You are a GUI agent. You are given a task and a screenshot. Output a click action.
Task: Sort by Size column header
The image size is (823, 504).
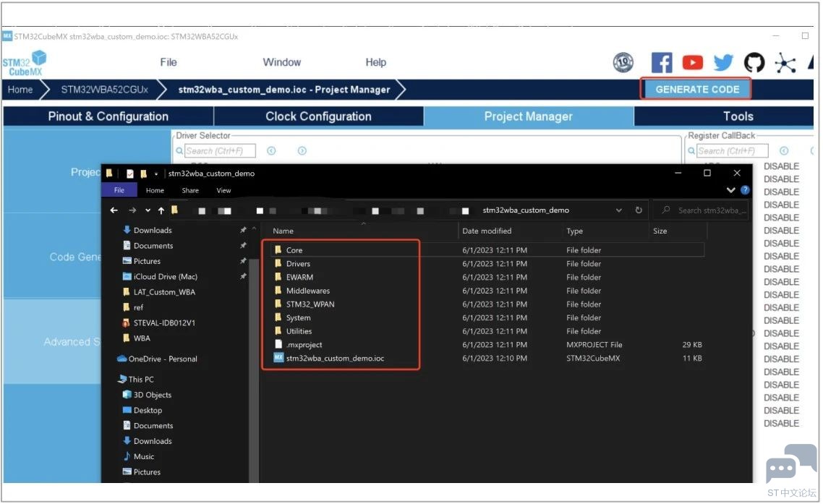click(x=660, y=231)
